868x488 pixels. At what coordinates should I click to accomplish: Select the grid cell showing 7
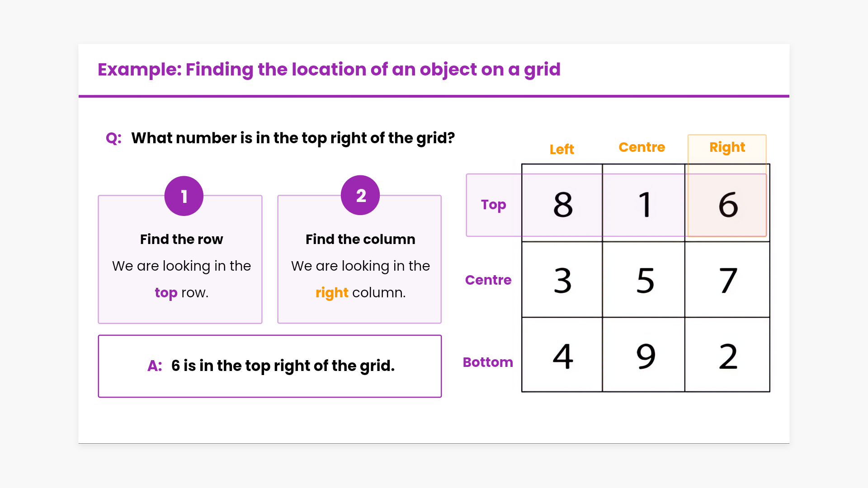pos(727,280)
